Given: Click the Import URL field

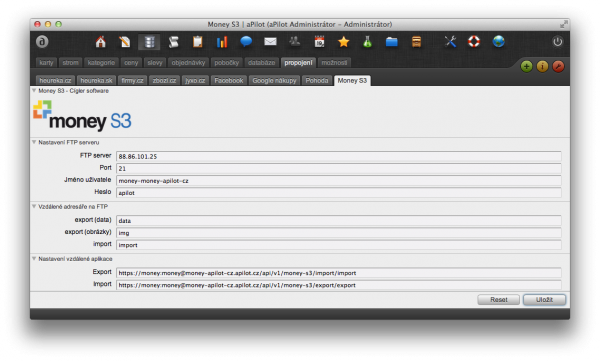Looking at the screenshot, I should click(339, 285).
